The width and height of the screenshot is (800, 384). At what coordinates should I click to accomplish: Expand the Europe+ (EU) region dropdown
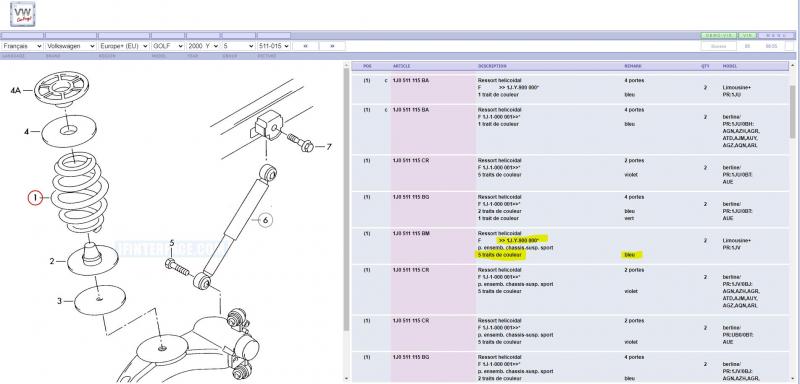[124, 46]
